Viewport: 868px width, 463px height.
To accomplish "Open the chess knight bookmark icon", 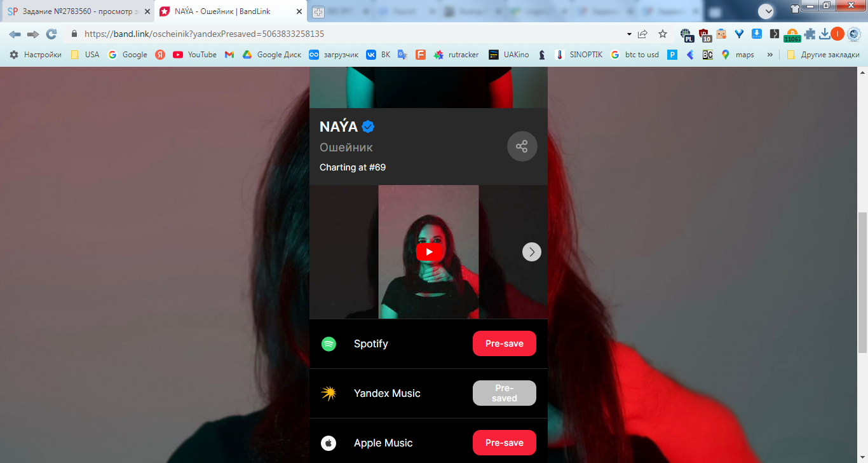I will tap(541, 55).
